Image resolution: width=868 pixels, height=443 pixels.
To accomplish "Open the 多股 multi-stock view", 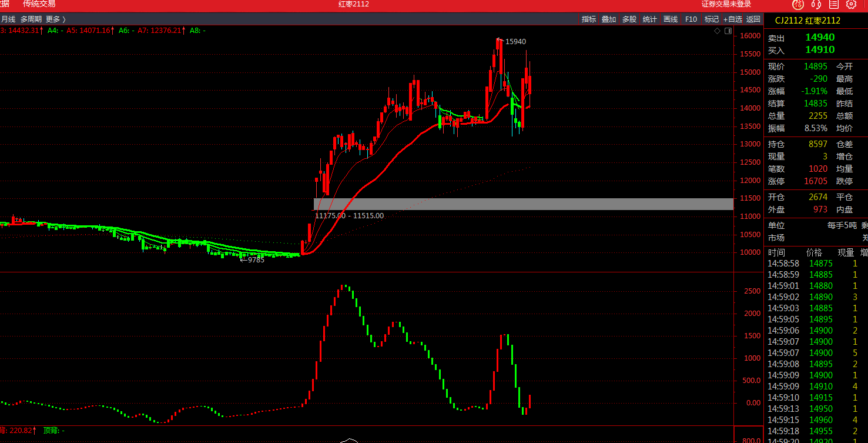I will pos(629,19).
